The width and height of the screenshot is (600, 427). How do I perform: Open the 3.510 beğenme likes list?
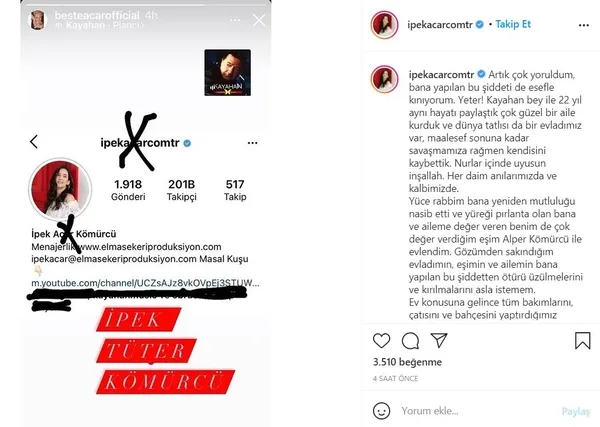pos(407,362)
